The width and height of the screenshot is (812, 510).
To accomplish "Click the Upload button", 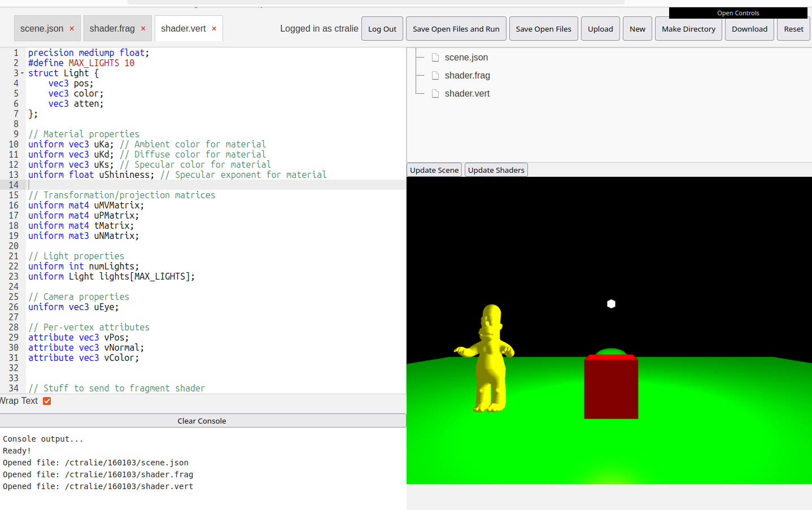I will click(600, 29).
